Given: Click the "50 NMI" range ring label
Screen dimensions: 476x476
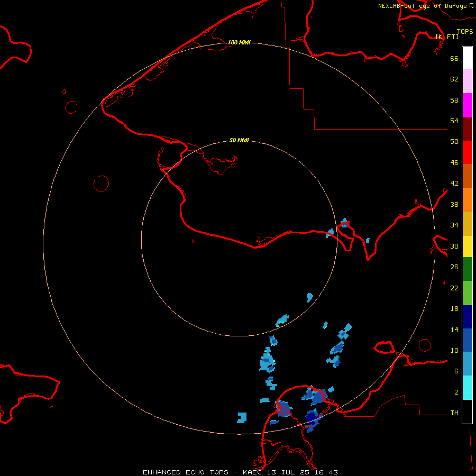Looking at the screenshot, I should (x=239, y=140).
